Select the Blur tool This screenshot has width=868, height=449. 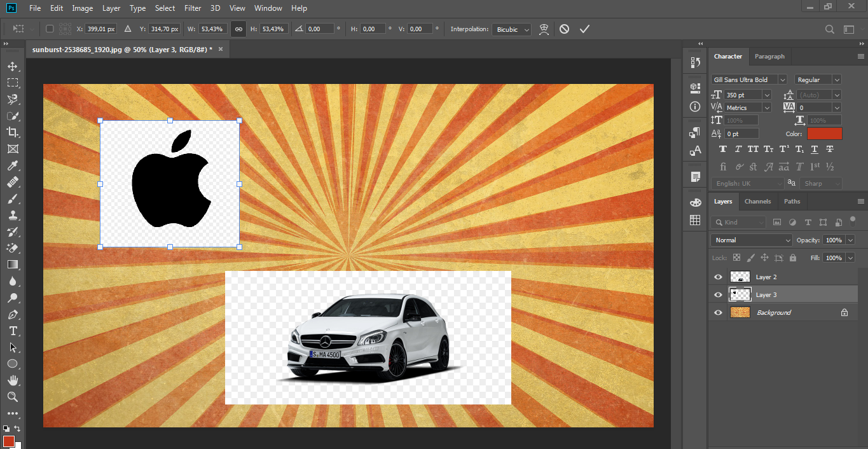(12, 281)
